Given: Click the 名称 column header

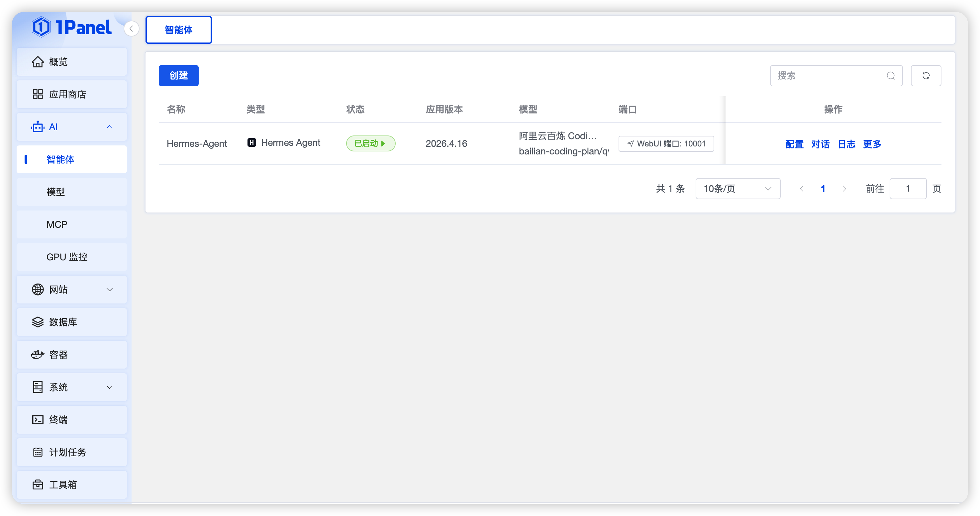Looking at the screenshot, I should pyautogui.click(x=176, y=109).
